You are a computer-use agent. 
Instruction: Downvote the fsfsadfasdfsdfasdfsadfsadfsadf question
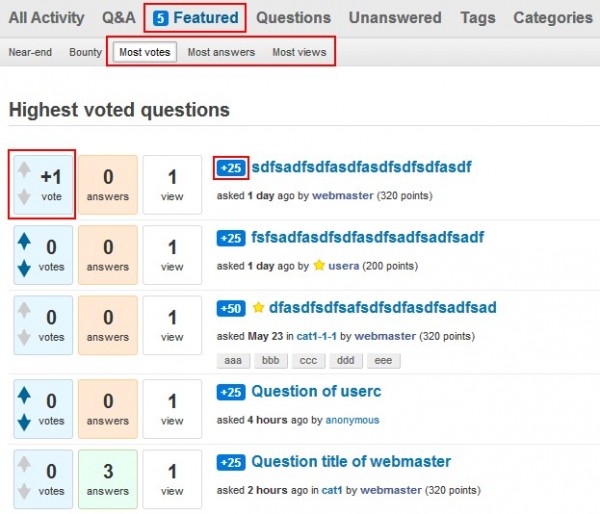[24, 268]
